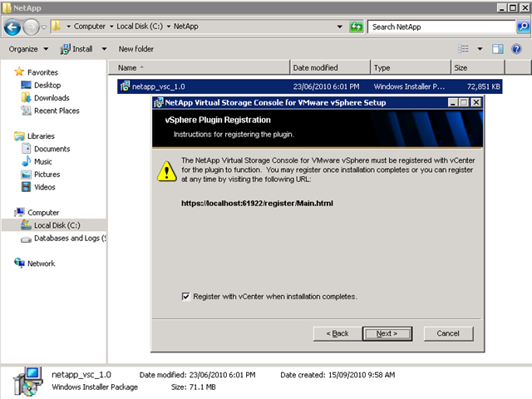Click the Libraries folder icon
Viewport: 532px width, 399px height.
[19, 135]
